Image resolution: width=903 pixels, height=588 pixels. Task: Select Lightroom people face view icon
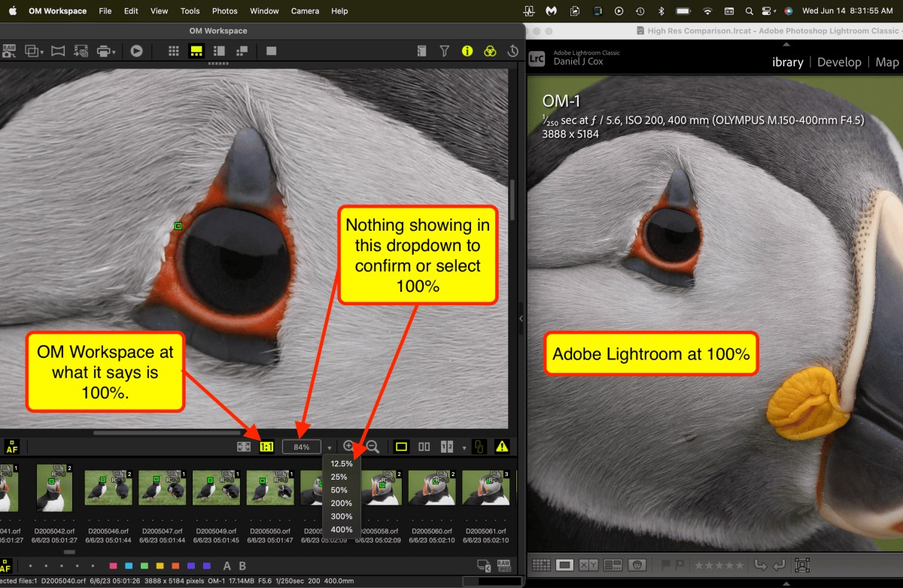click(637, 565)
